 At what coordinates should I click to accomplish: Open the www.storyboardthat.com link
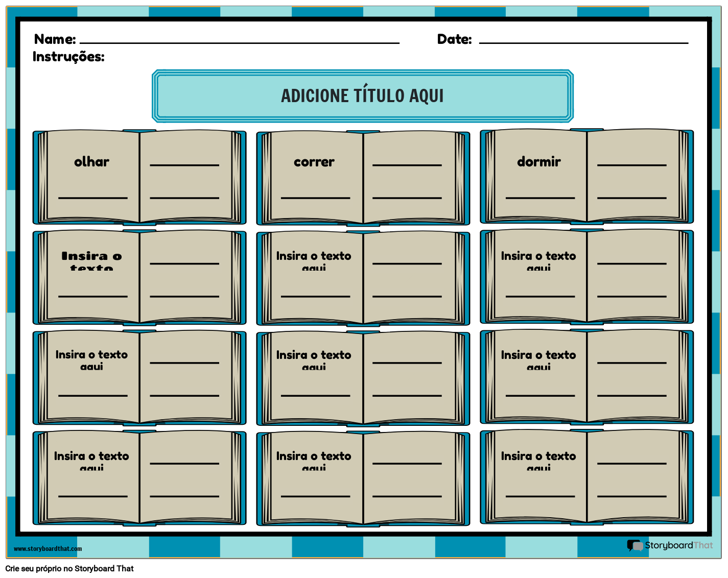pyautogui.click(x=48, y=549)
